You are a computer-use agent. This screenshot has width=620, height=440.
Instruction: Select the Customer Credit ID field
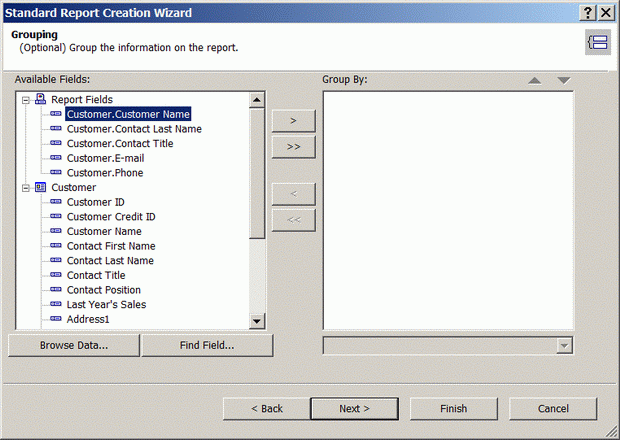click(x=111, y=216)
